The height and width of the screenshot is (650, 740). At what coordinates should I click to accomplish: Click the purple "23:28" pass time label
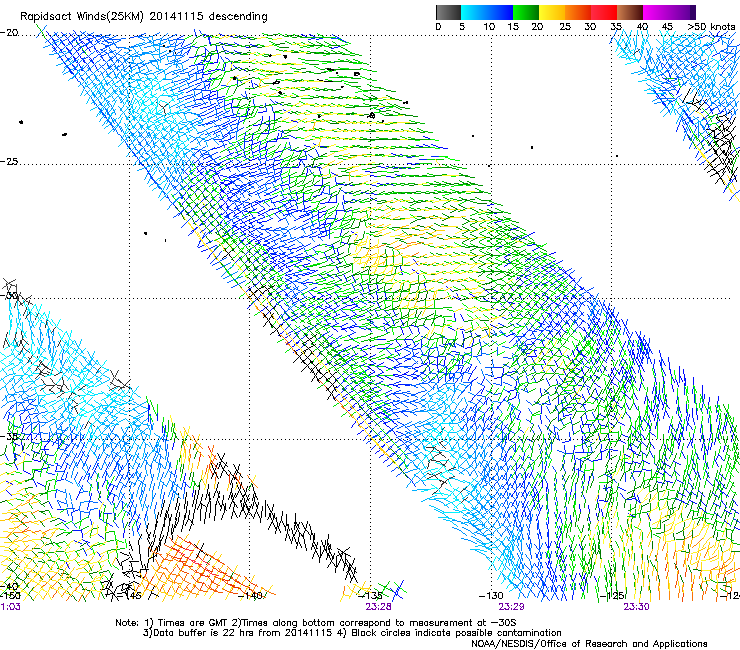click(x=378, y=607)
